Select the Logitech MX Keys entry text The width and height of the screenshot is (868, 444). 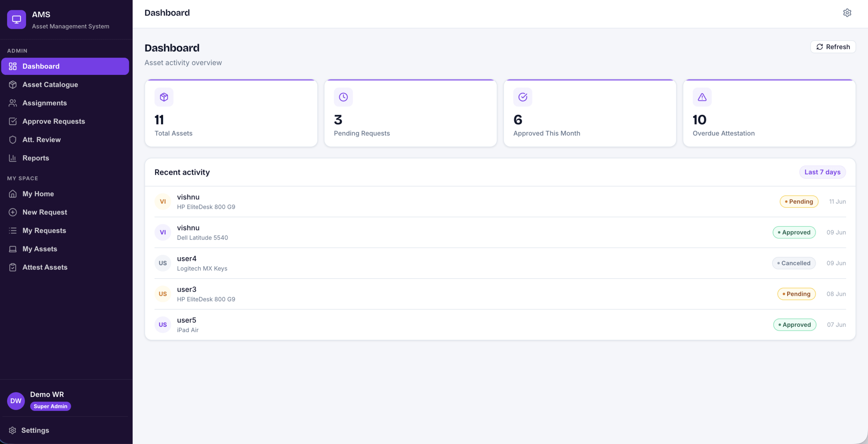202,268
